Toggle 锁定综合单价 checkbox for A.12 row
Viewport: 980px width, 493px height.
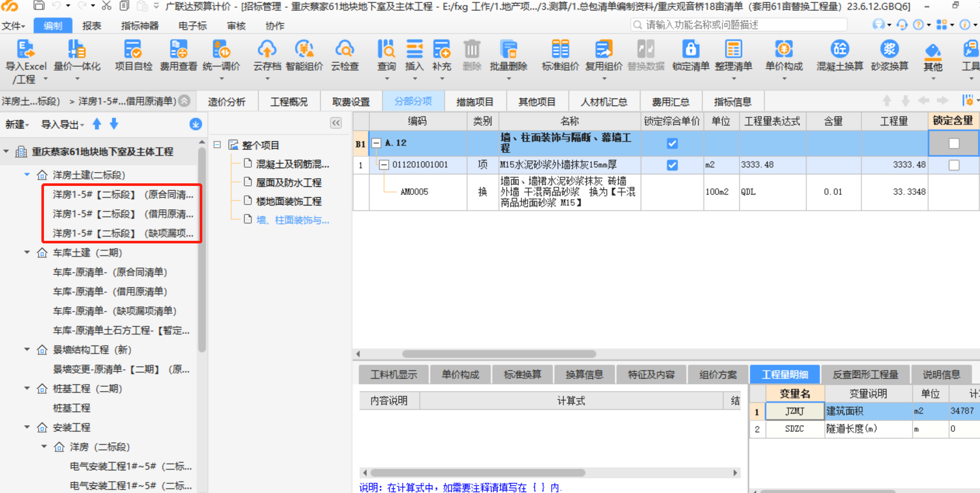click(672, 143)
